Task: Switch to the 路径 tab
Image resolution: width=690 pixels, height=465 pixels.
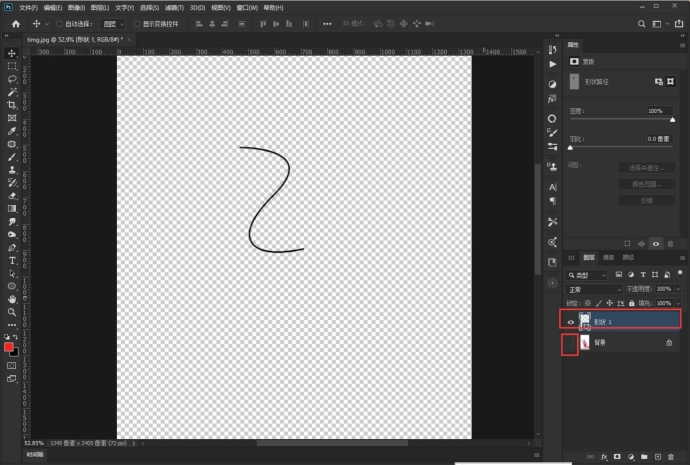Action: [628, 257]
